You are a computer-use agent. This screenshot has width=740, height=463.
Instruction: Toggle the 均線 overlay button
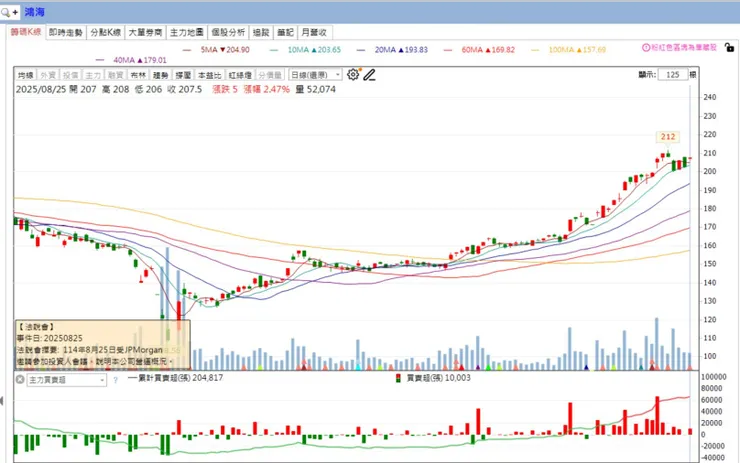(25, 75)
